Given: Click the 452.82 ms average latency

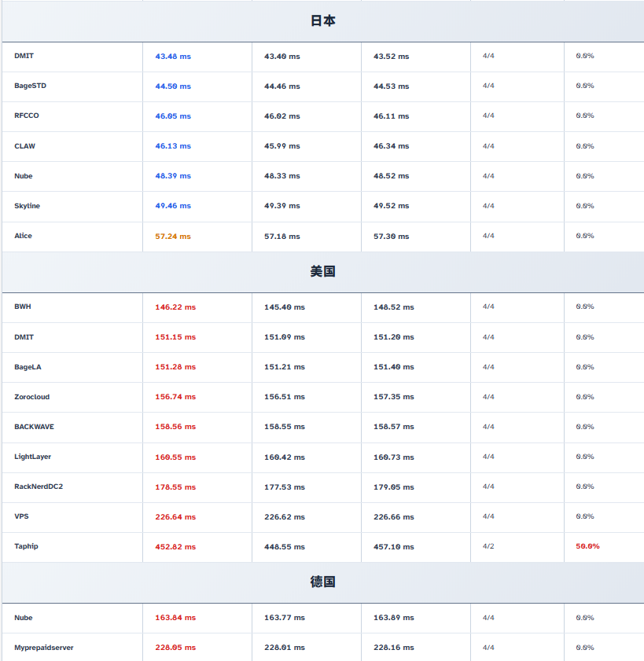Looking at the screenshot, I should click(x=175, y=547).
